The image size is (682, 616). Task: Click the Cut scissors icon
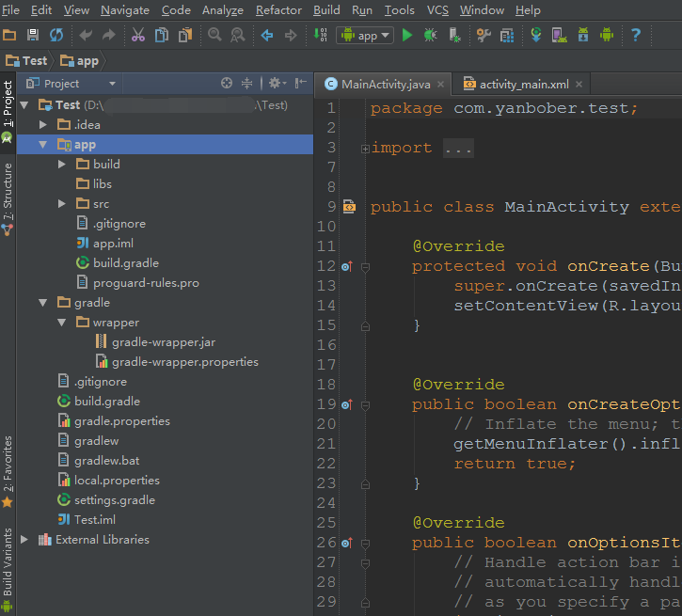coord(137,35)
